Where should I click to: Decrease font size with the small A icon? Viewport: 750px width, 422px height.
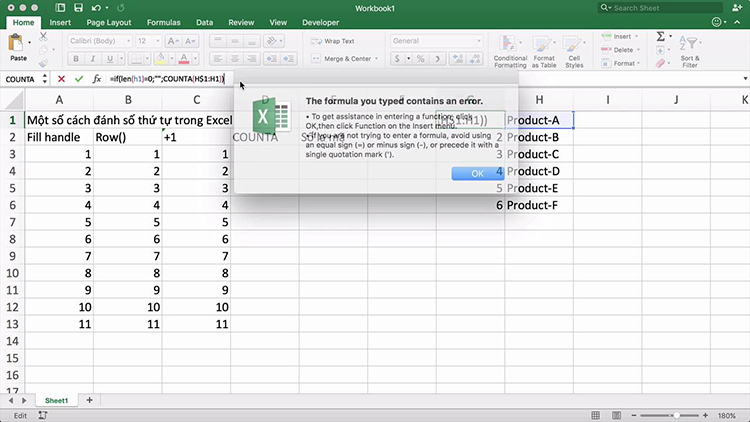pos(190,41)
